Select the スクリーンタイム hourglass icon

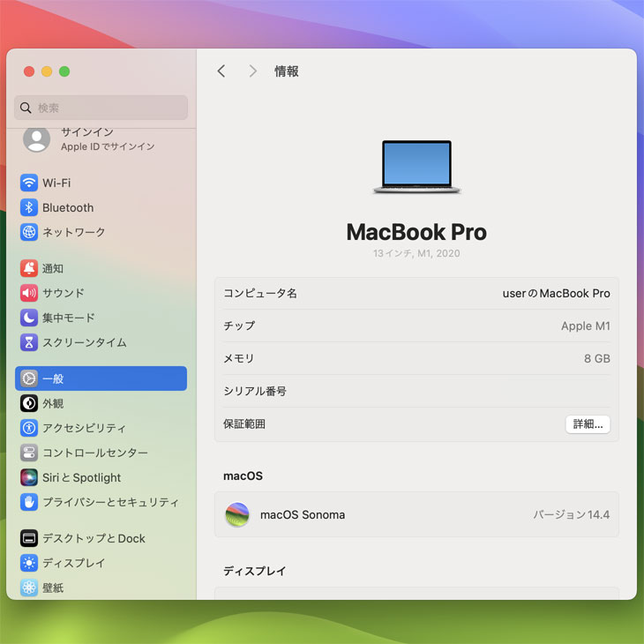tap(29, 342)
